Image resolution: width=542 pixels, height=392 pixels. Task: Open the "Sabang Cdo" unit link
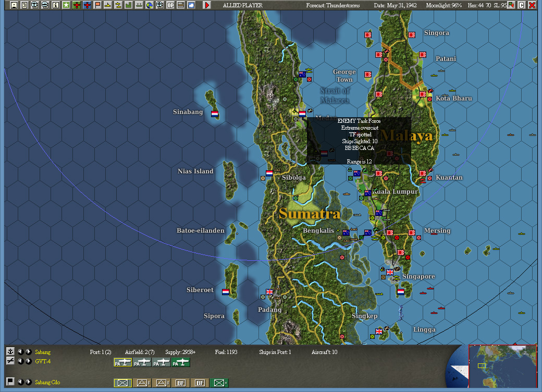[x=48, y=382]
